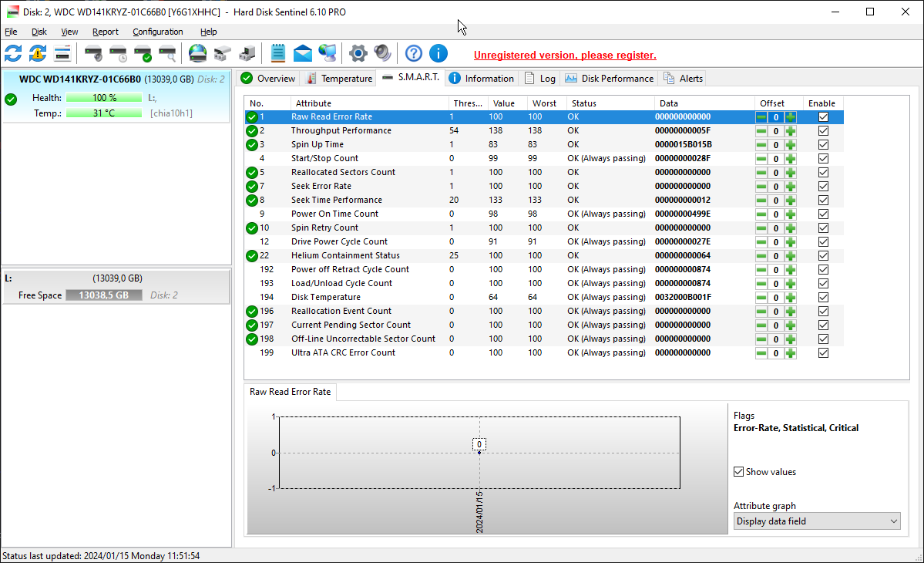The width and height of the screenshot is (924, 563).
Task: Open the Attribute graph dropdown
Action: (817, 521)
